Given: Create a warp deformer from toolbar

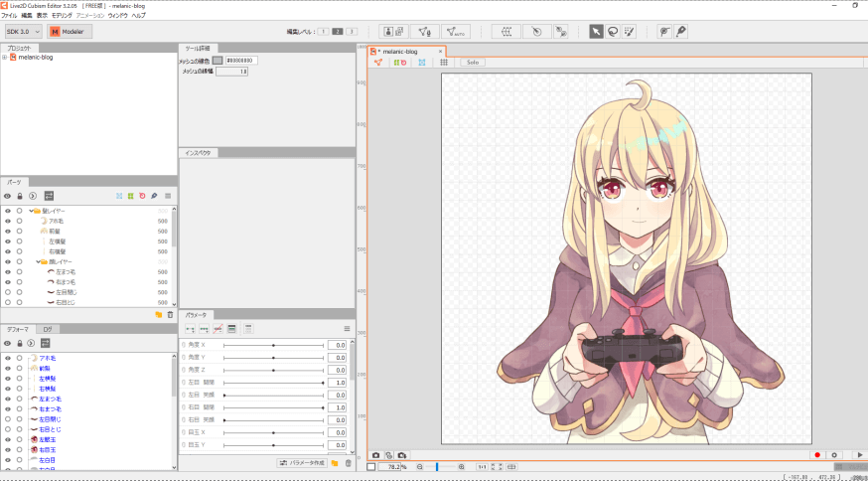Looking at the screenshot, I should [506, 32].
